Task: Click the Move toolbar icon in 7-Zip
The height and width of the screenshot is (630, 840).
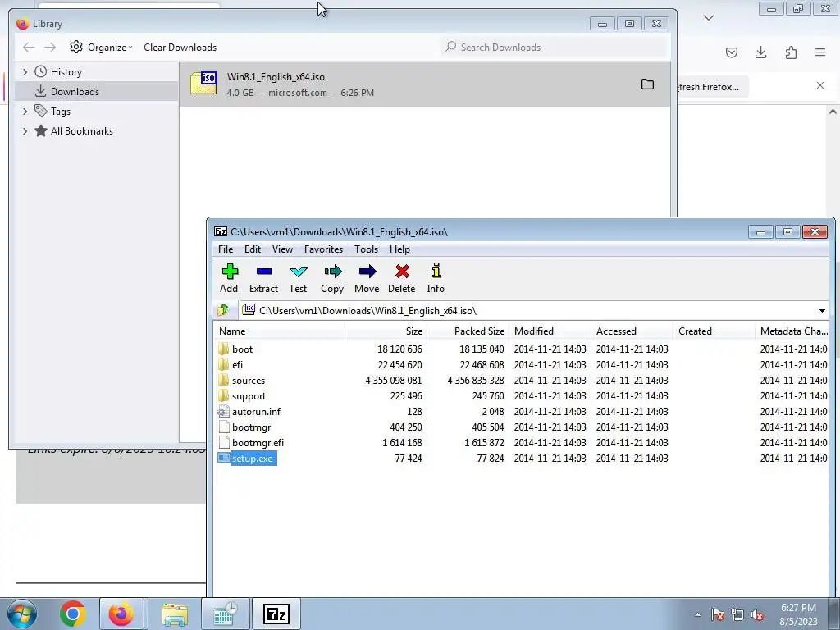Action: pos(367,278)
